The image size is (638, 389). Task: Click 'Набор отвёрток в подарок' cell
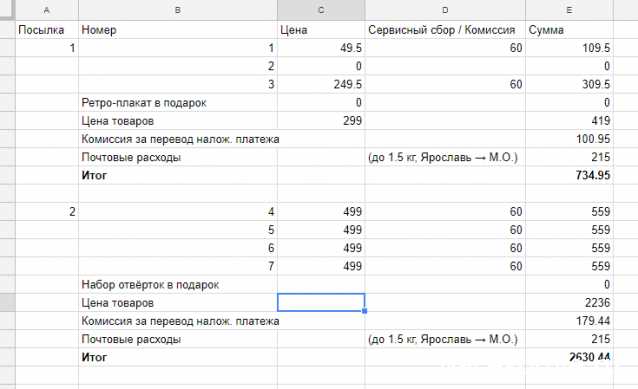click(178, 284)
